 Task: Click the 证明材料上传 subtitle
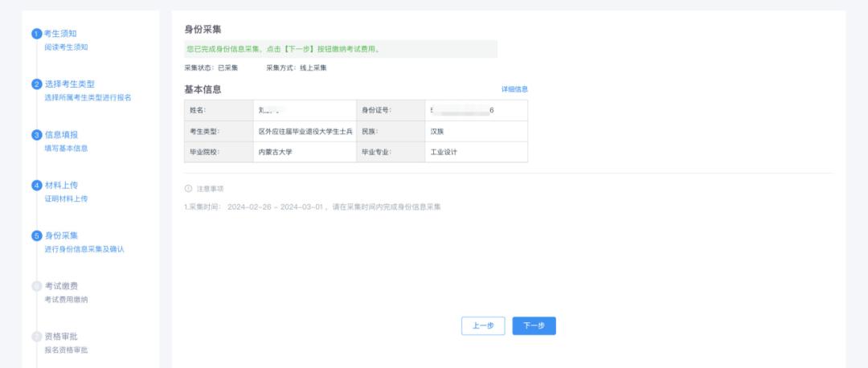pyautogui.click(x=66, y=198)
